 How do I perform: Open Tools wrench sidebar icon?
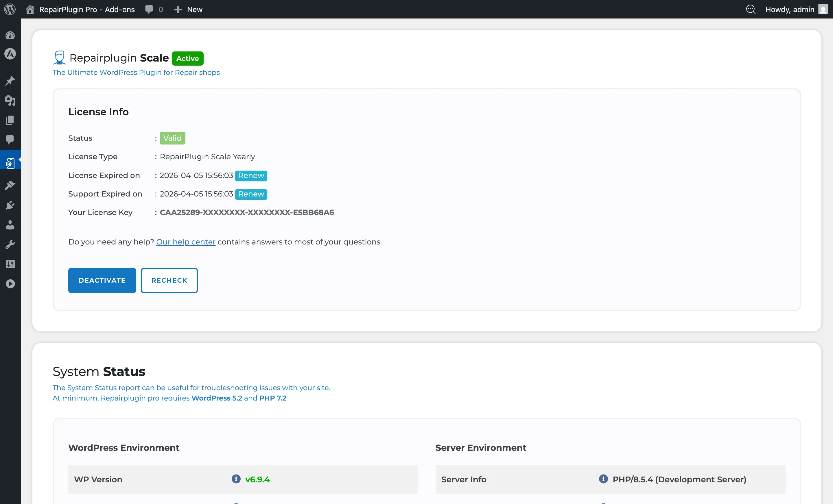pyautogui.click(x=10, y=244)
